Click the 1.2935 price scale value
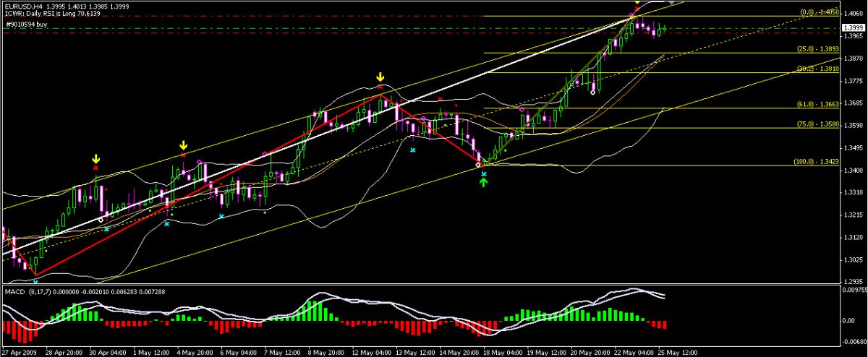 [854, 283]
